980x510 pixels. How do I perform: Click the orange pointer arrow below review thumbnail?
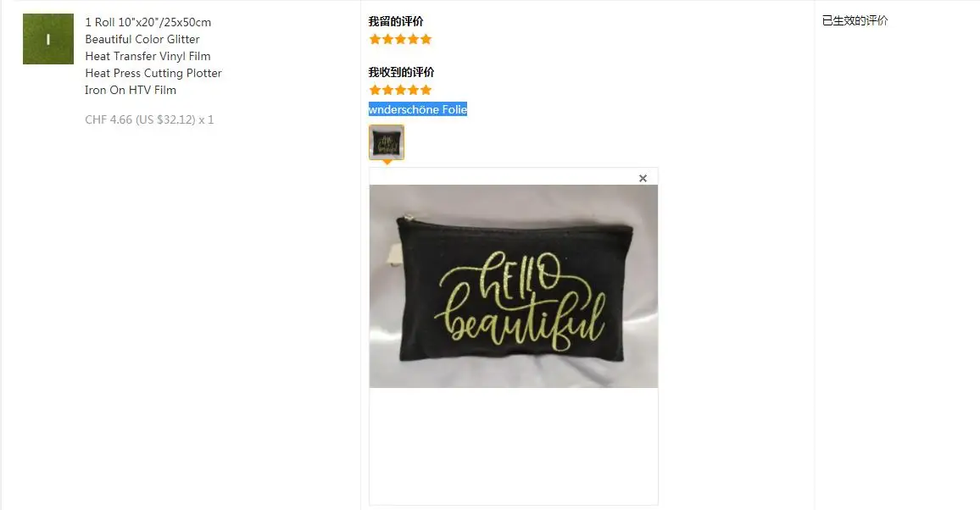(387, 163)
